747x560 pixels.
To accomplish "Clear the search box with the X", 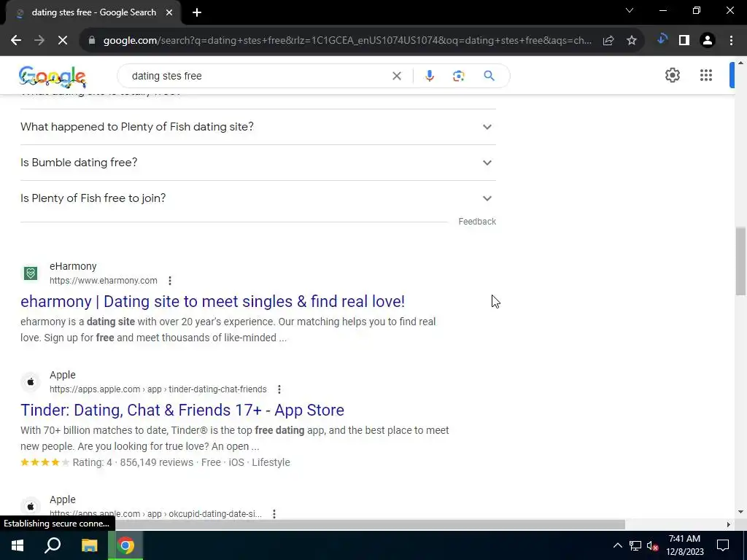I will tap(396, 76).
